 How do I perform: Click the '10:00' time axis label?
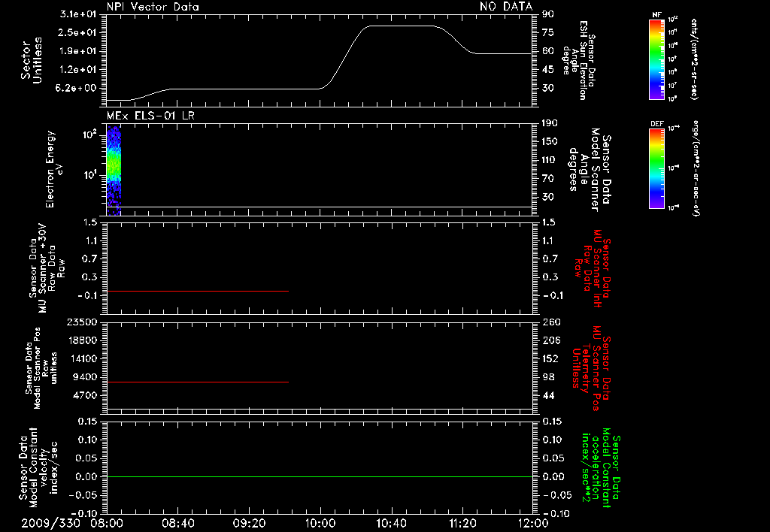pos(320,523)
